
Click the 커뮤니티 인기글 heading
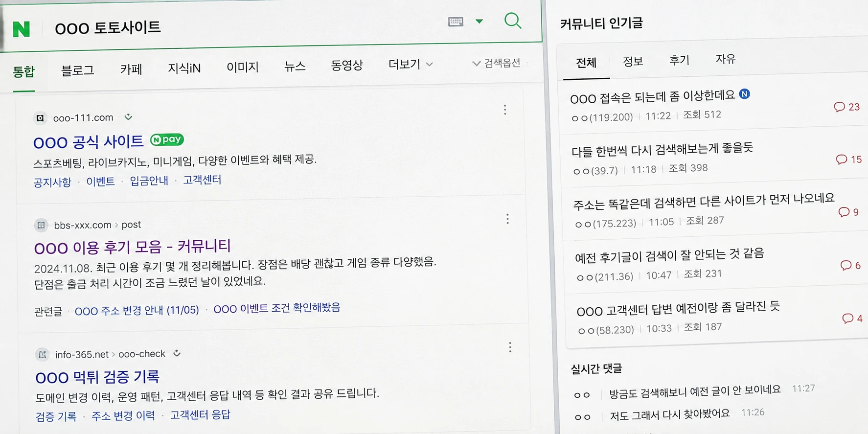pyautogui.click(x=601, y=23)
